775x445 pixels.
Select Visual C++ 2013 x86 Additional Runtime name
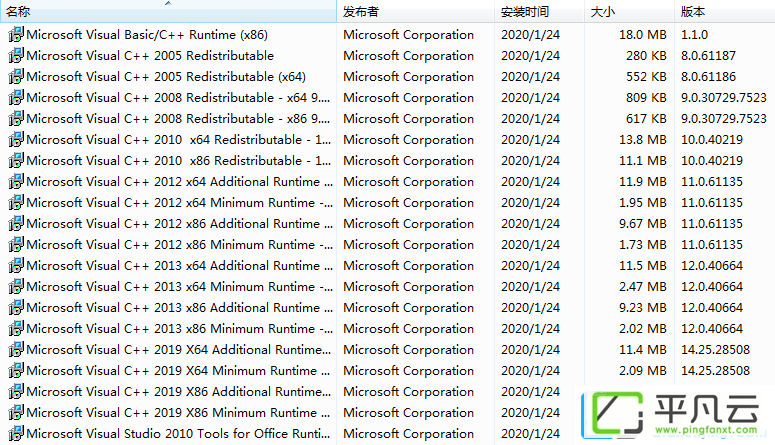tap(180, 308)
